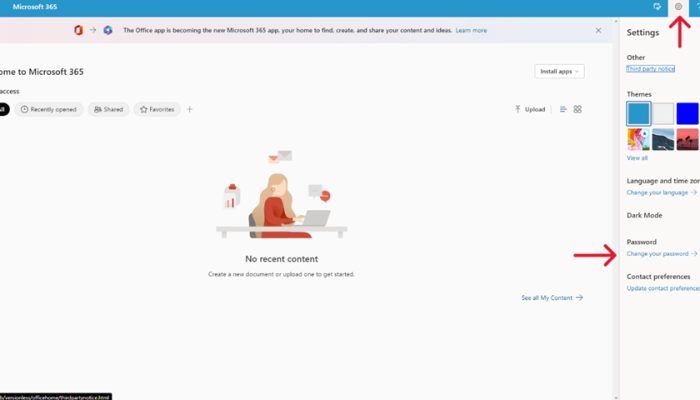
Task: Switch to grid view
Action: [577, 109]
